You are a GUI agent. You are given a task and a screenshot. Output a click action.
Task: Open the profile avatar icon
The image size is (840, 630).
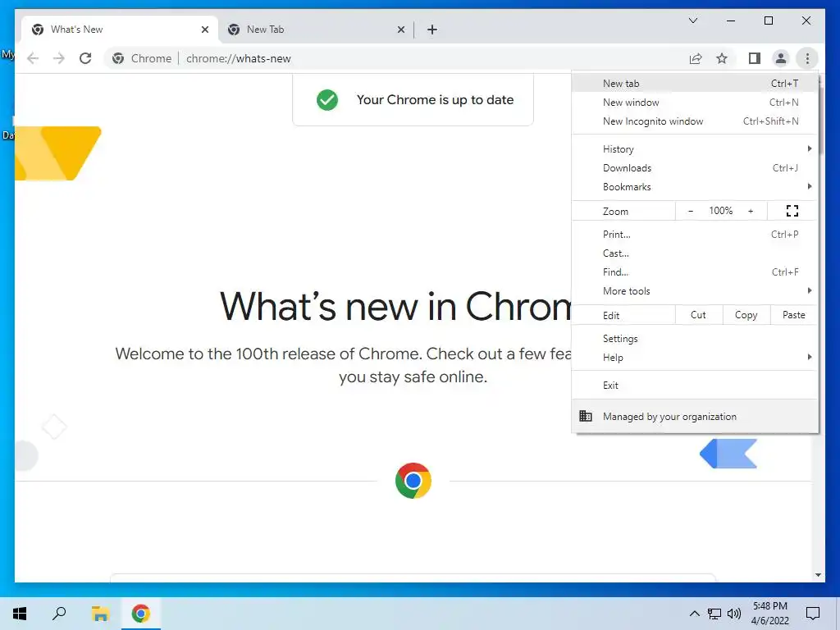pos(781,58)
